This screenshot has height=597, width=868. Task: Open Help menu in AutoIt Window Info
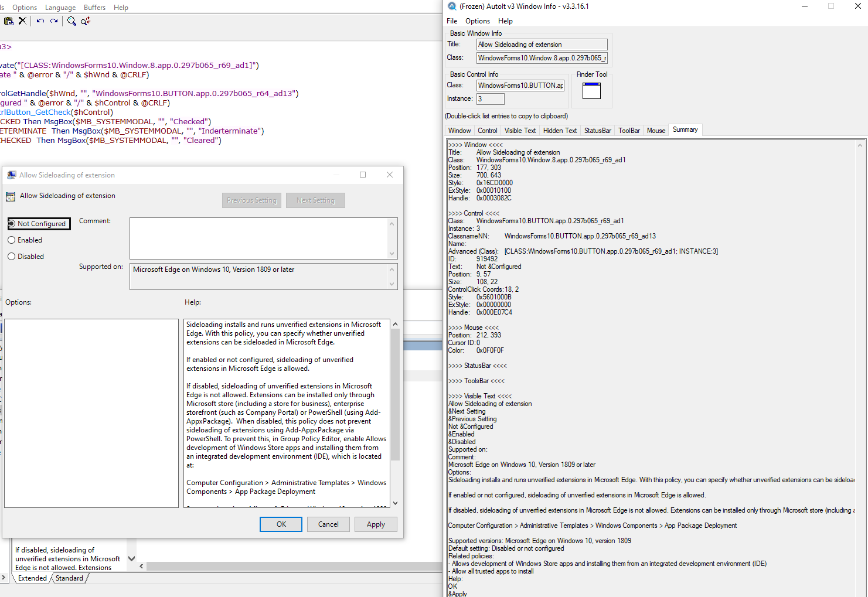pyautogui.click(x=505, y=21)
